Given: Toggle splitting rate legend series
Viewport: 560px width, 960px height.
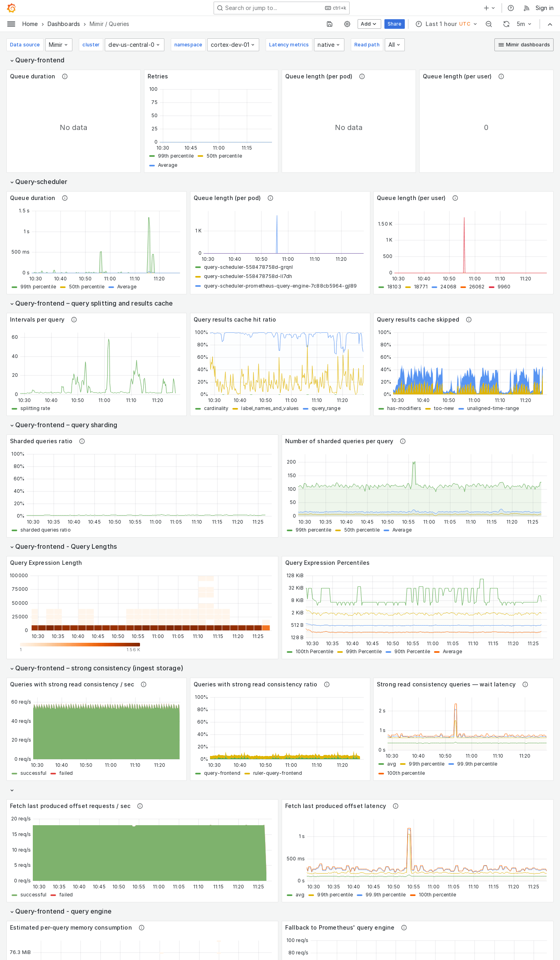Looking at the screenshot, I should (35, 408).
